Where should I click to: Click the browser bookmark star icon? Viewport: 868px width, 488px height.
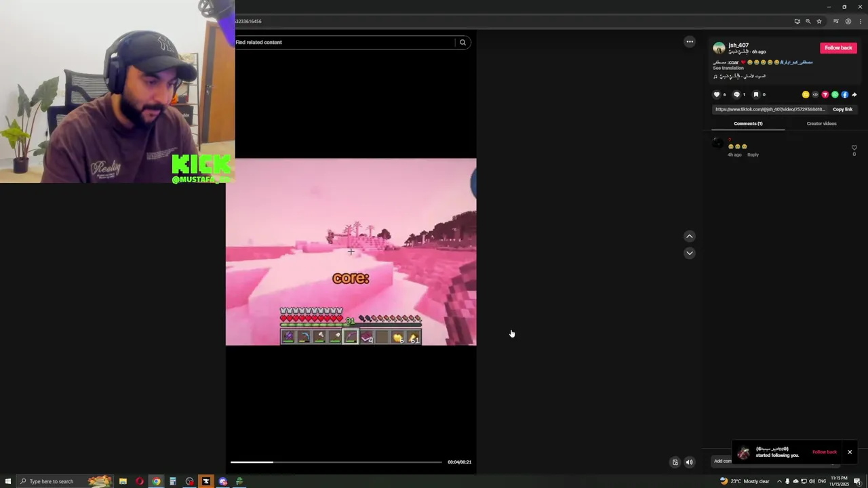pos(818,21)
